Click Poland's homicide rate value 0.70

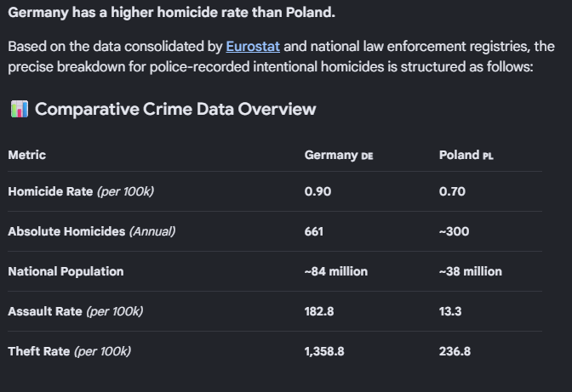[452, 191]
